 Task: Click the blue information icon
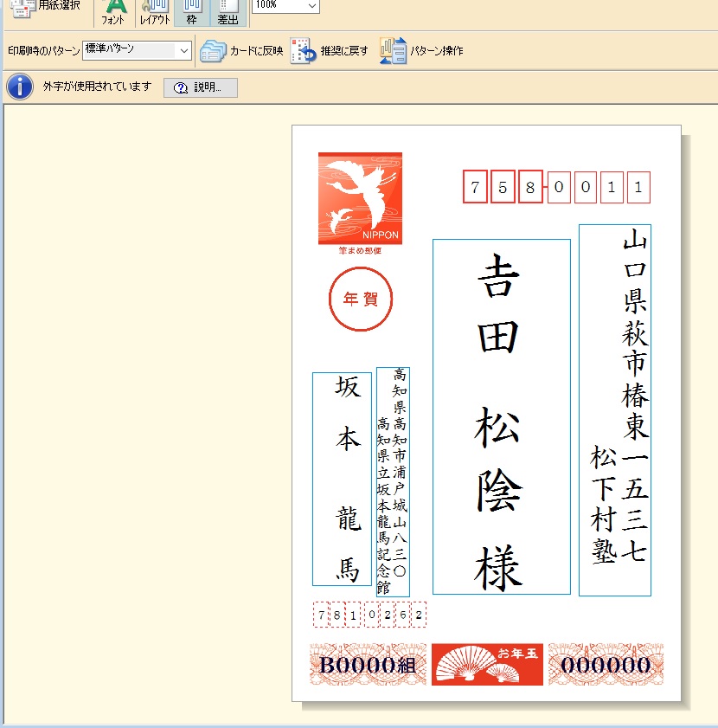19,87
